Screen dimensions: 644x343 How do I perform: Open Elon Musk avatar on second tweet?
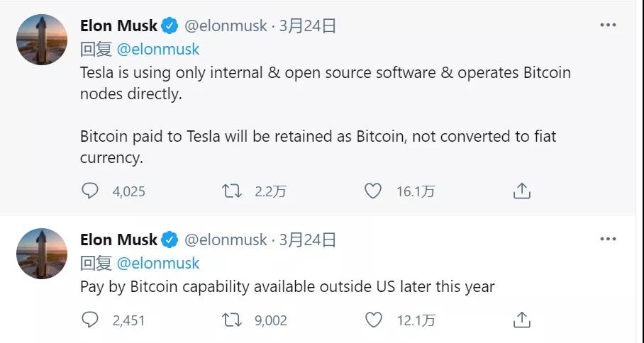point(41,254)
